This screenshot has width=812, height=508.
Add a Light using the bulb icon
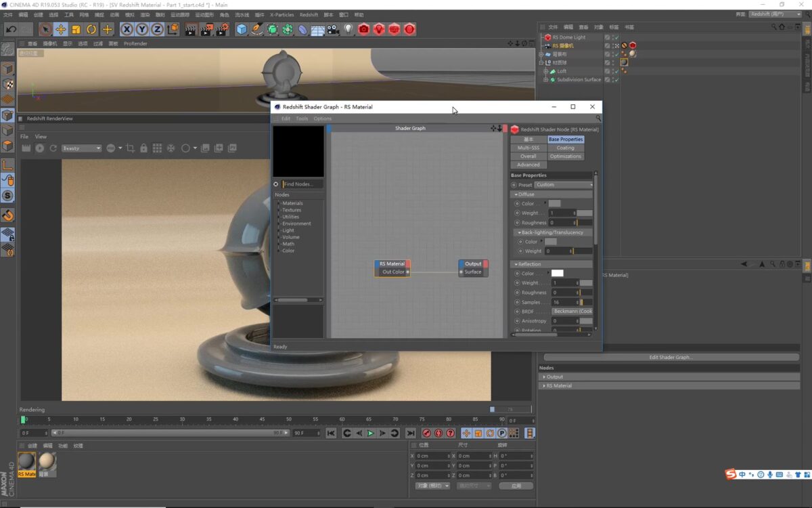click(348, 29)
